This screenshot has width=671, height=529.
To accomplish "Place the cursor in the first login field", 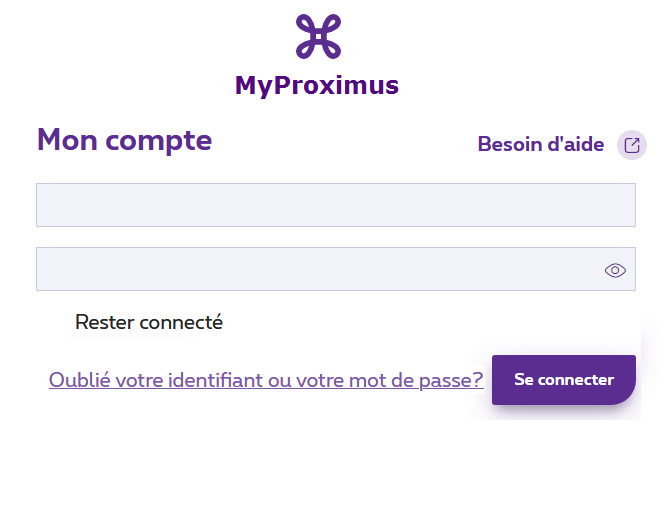I will coord(336,205).
